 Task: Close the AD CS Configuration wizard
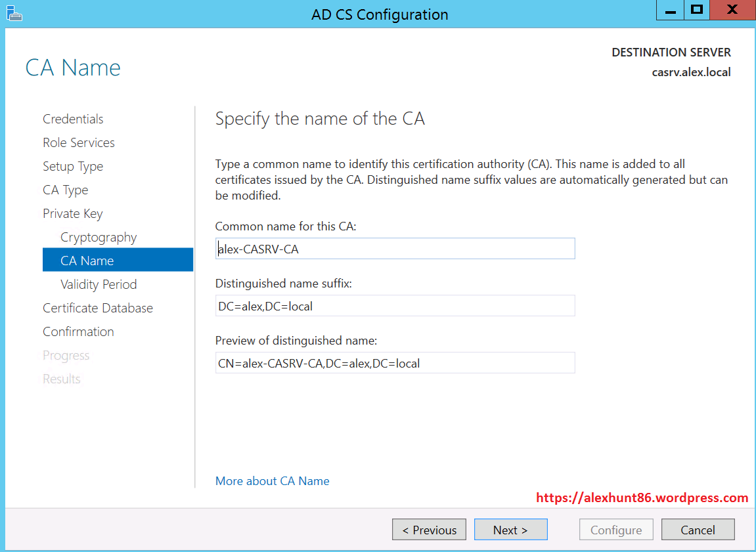coord(732,11)
